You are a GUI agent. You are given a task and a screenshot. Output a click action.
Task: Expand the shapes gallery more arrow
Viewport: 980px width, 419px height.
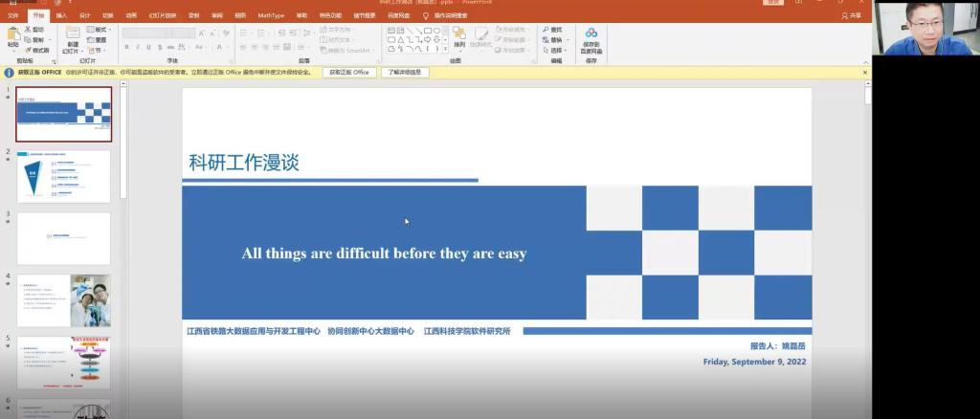445,50
